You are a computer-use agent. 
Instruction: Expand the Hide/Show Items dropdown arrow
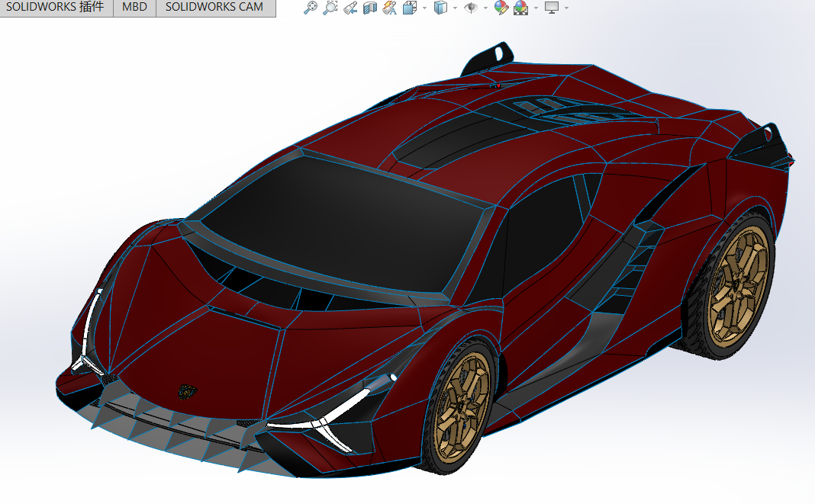(x=485, y=8)
